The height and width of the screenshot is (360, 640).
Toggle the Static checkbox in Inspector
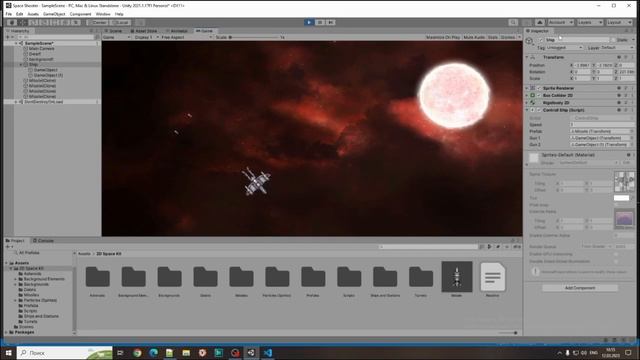(x=613, y=40)
